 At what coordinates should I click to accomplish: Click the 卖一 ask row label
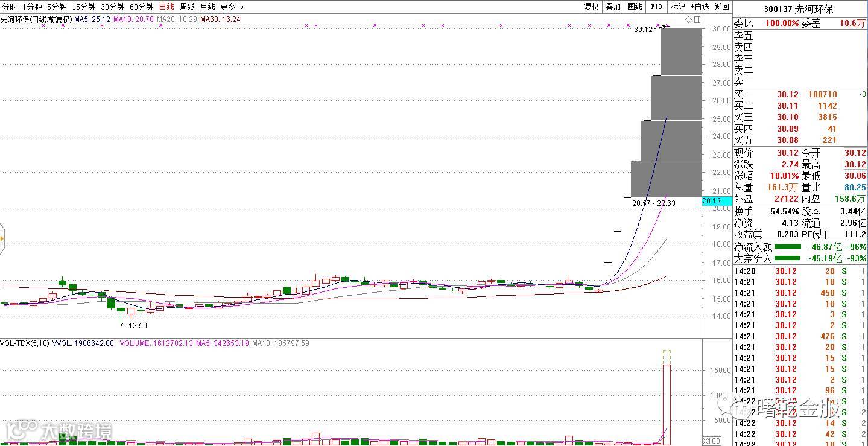tap(743, 82)
